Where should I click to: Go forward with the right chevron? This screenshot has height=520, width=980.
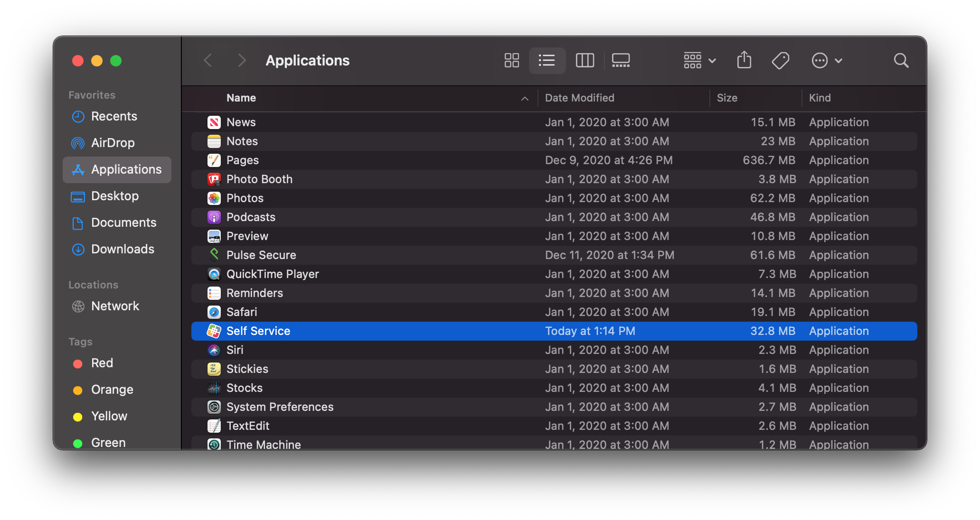[x=242, y=60]
